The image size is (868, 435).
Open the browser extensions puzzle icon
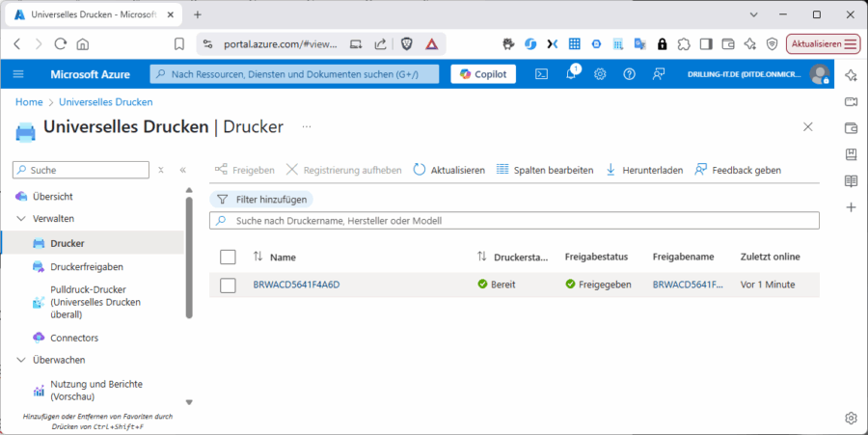coord(684,44)
